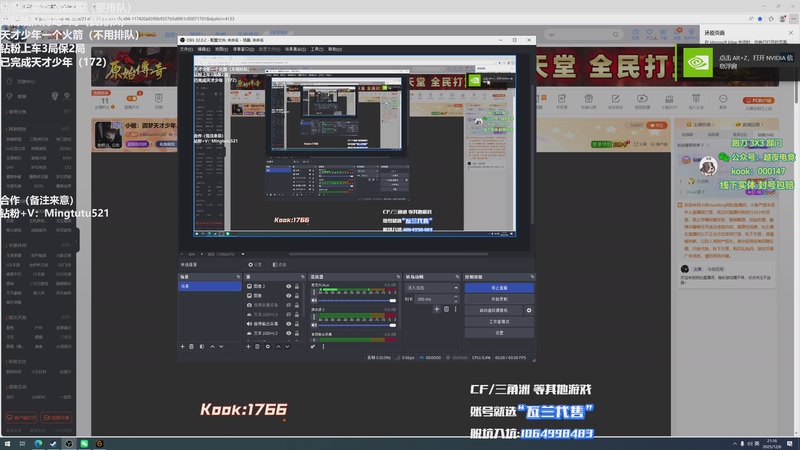Toggle visibility of 图像 2 source
The width and height of the screenshot is (800, 450).
pyautogui.click(x=288, y=287)
